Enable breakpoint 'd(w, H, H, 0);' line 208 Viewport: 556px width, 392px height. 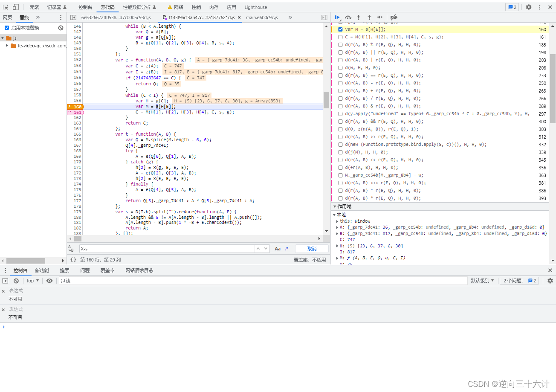[x=340, y=68]
